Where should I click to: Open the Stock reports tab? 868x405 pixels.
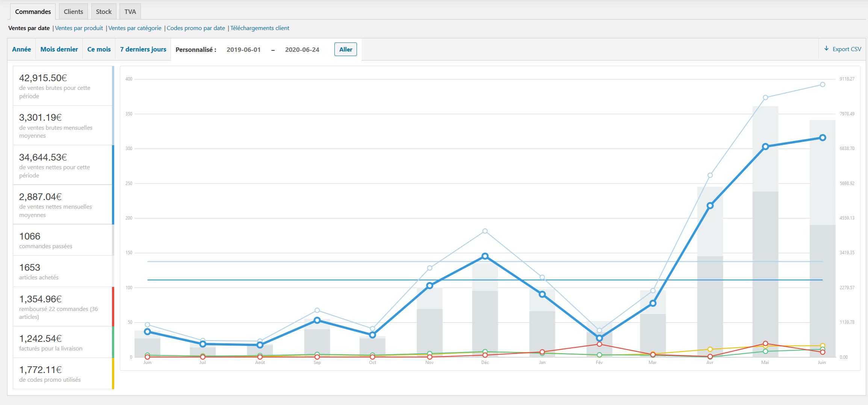click(104, 12)
